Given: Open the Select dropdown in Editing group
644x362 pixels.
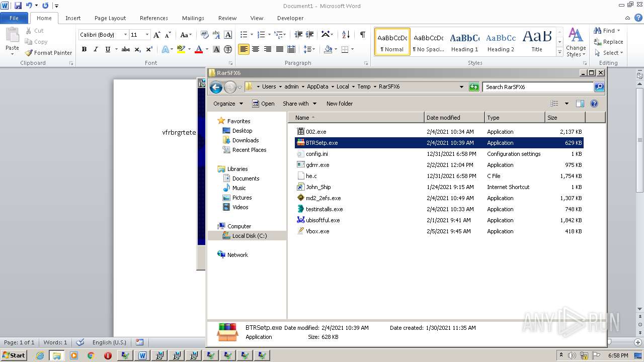Looking at the screenshot, I should pos(609,53).
